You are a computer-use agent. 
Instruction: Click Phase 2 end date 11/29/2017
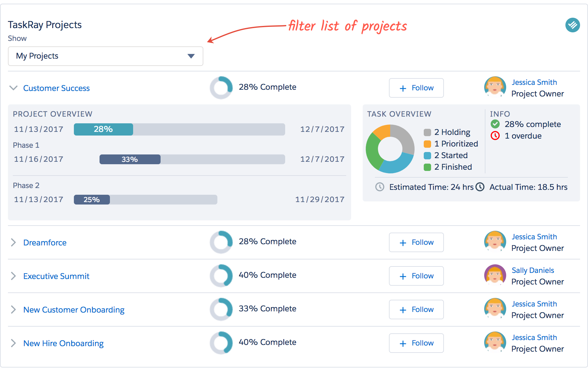click(320, 200)
